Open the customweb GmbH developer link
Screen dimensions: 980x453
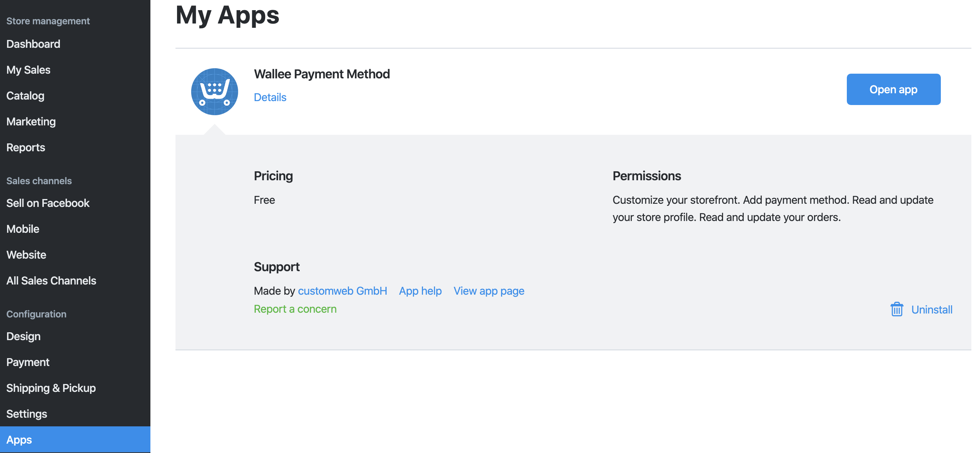(342, 291)
